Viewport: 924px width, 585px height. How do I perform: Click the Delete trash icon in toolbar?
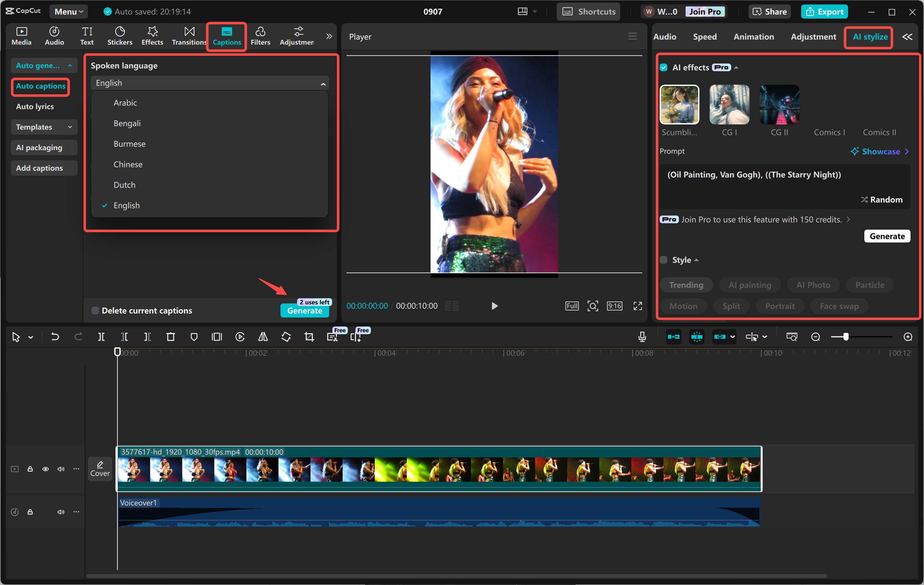[170, 337]
